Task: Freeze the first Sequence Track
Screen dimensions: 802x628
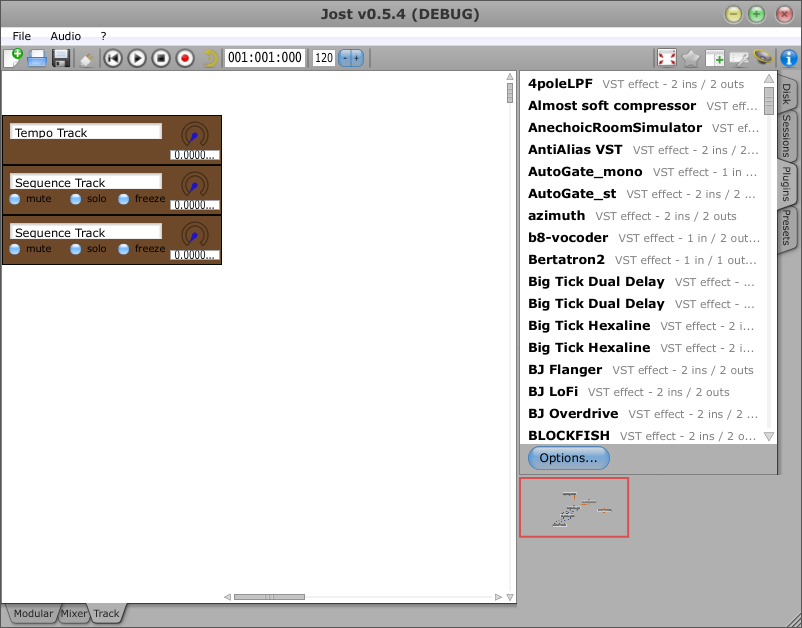Action: click(x=125, y=199)
